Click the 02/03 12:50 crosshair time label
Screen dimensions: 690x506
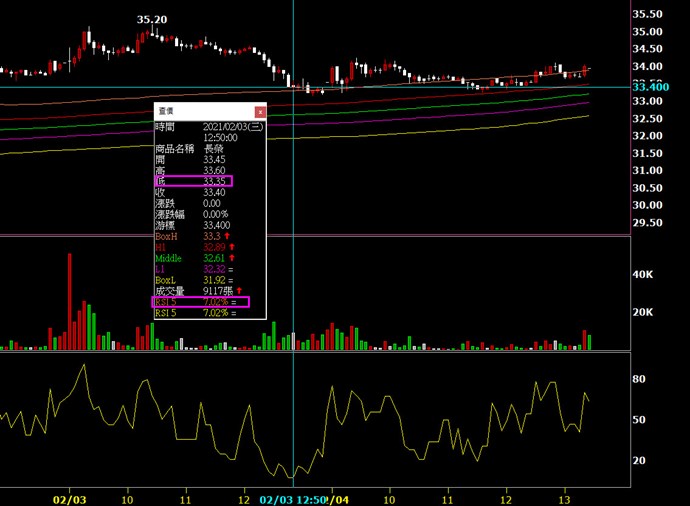pyautogui.click(x=292, y=498)
